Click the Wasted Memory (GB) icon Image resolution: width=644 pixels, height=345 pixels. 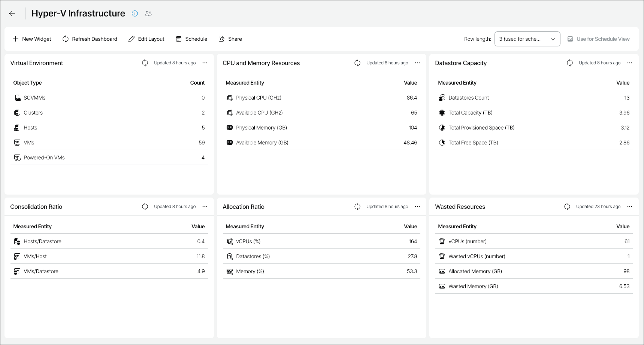click(442, 286)
